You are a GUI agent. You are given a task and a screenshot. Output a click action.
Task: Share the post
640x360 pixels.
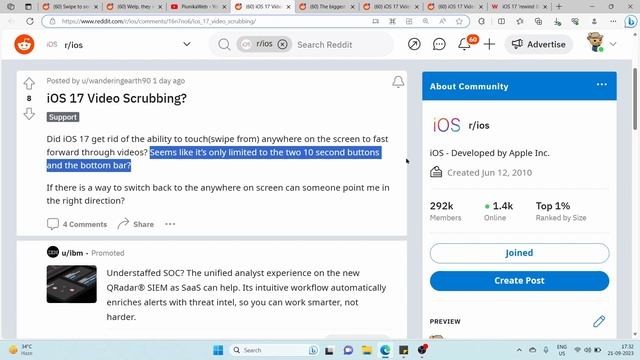(136, 224)
